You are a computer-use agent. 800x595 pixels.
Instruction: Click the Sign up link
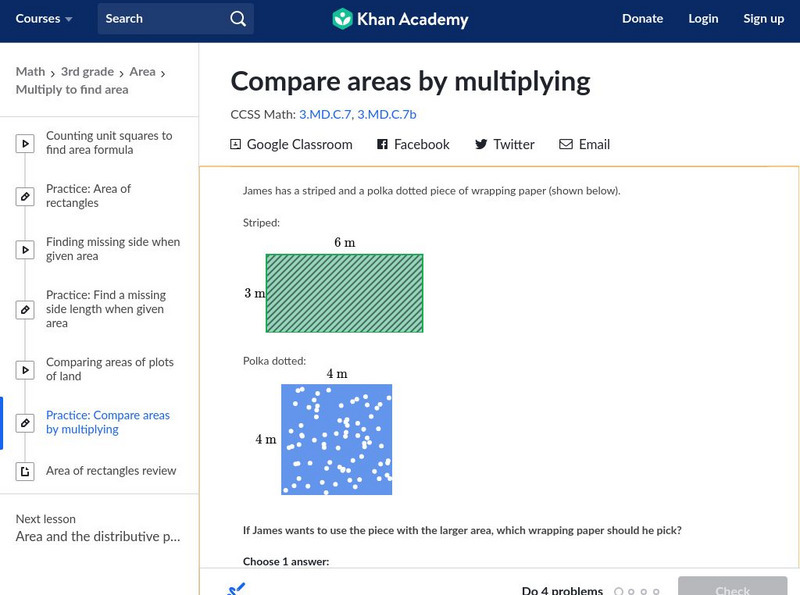763,19
